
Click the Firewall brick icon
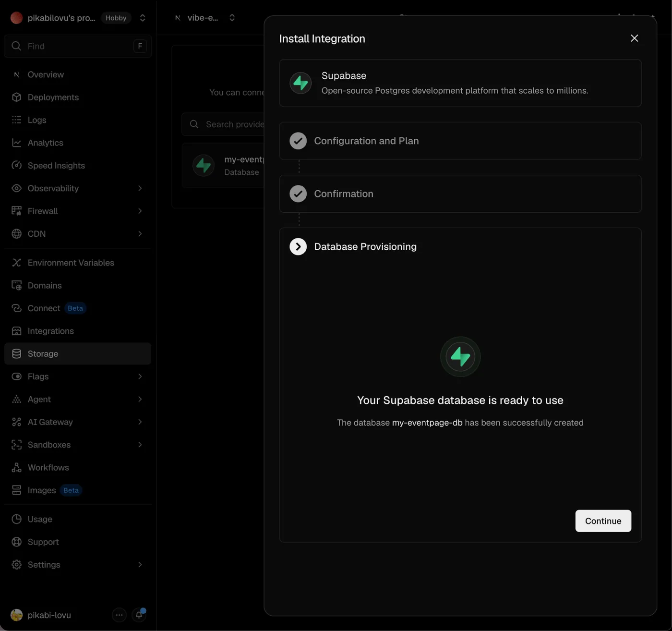pyautogui.click(x=17, y=211)
